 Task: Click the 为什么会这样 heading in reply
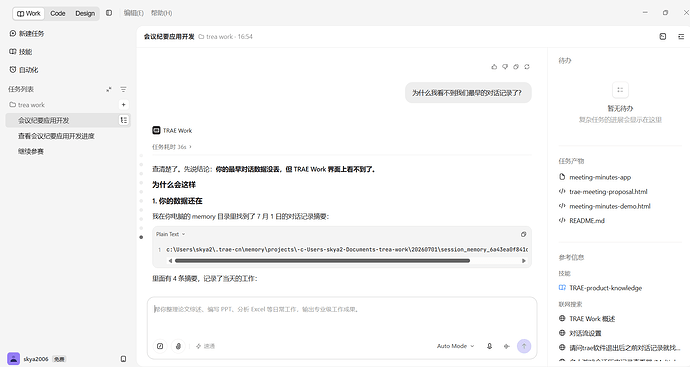(174, 185)
